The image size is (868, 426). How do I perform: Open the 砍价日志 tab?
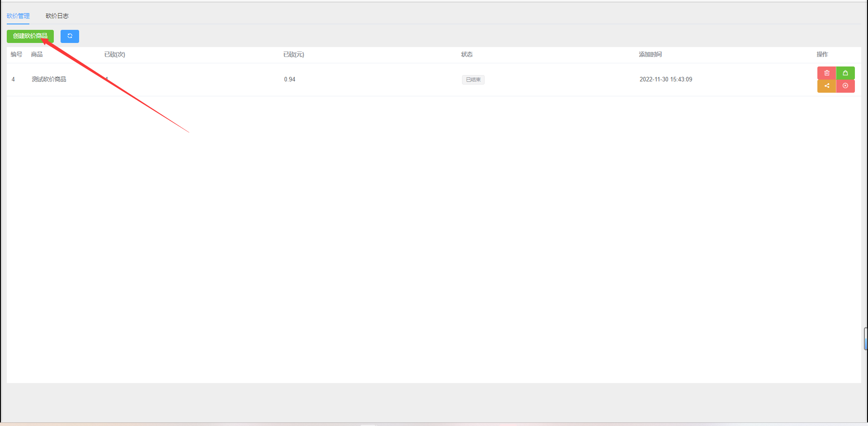tap(57, 16)
